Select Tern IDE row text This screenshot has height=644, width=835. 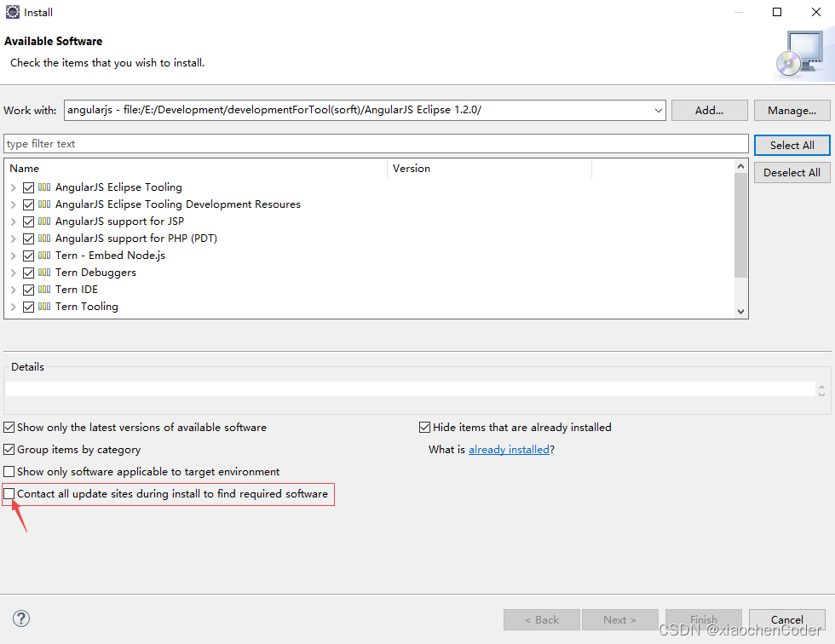coord(77,290)
